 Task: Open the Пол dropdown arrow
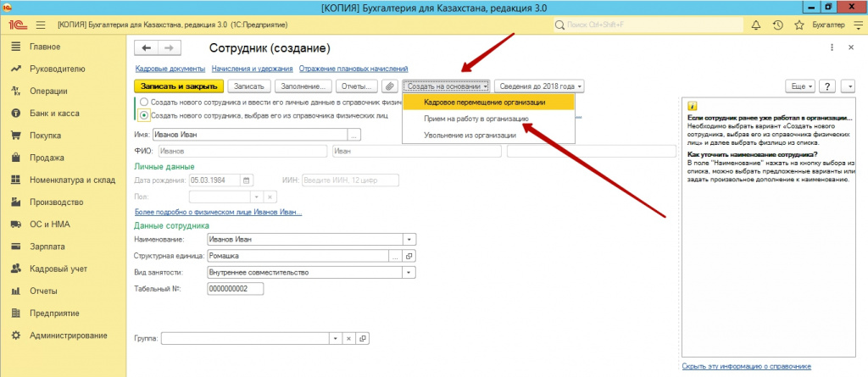click(256, 197)
